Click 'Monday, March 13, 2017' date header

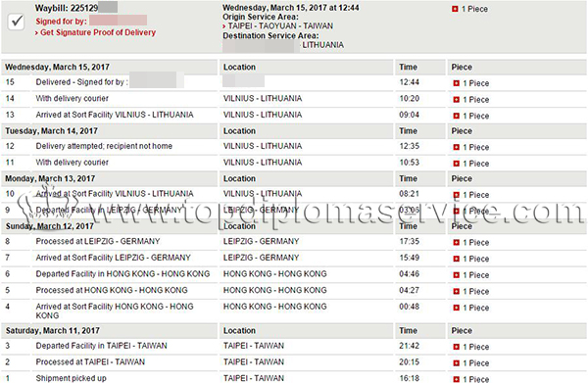50,178
